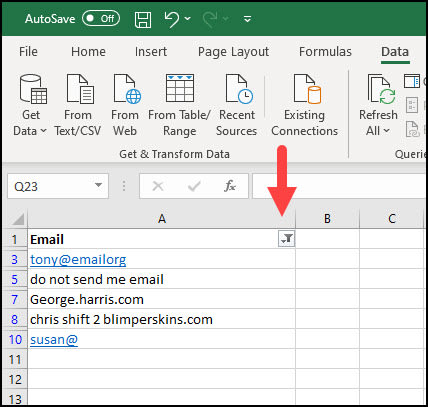The height and width of the screenshot is (407, 428).
Task: Select the George.harris.com cell
Action: click(x=162, y=299)
